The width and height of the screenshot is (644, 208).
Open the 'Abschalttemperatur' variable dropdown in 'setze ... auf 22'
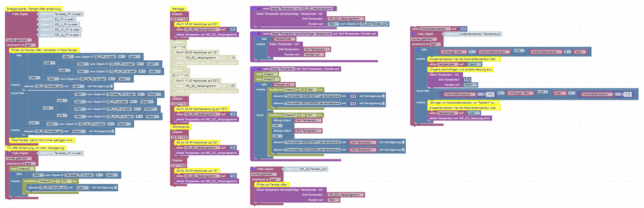[435, 28]
